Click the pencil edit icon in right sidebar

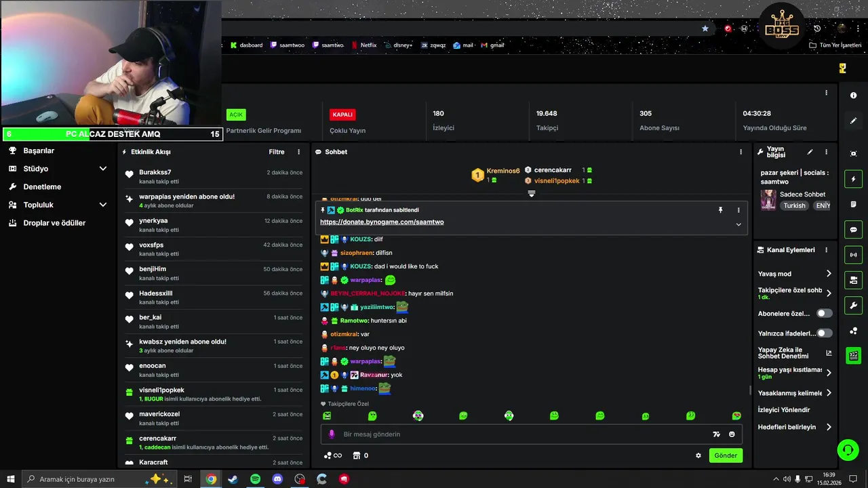click(x=853, y=121)
